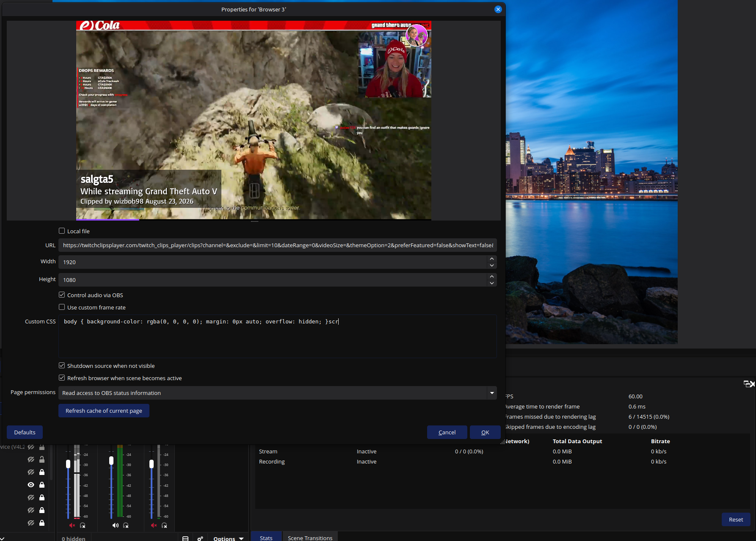The image size is (756, 541).
Task: Click the '0 hidden' label in mixer
Action: pyautogui.click(x=74, y=538)
